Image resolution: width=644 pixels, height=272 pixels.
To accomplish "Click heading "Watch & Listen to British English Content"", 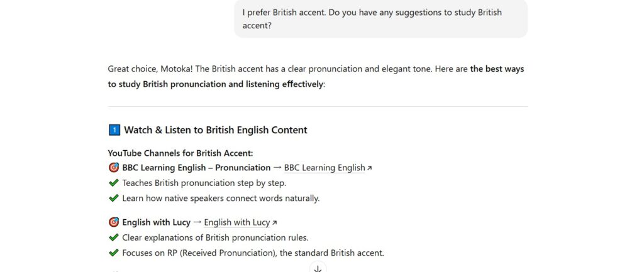I will [215, 130].
